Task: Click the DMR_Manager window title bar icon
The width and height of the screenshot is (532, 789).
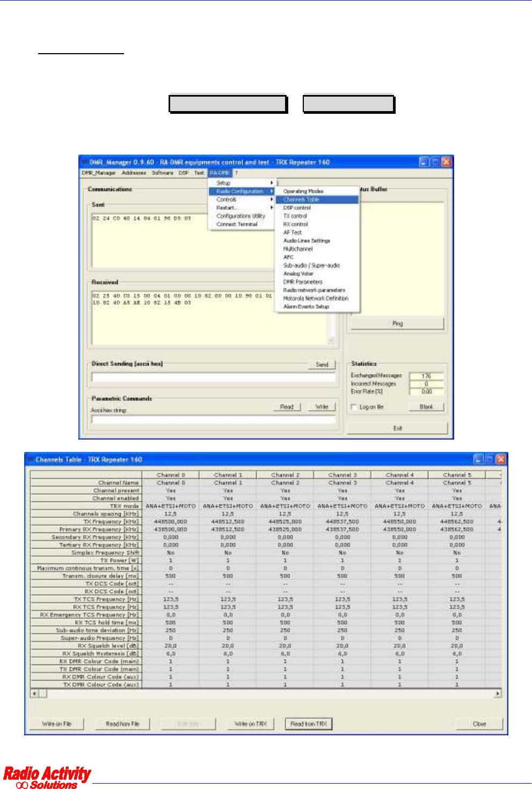Action: coord(84,162)
